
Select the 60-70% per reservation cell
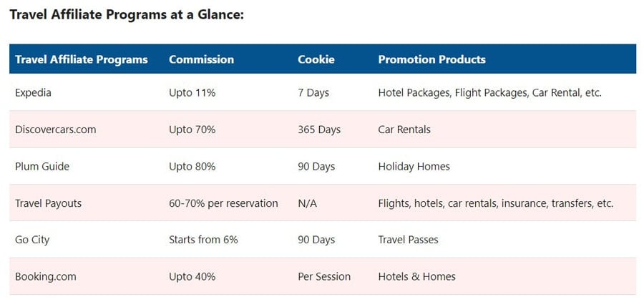click(x=223, y=203)
